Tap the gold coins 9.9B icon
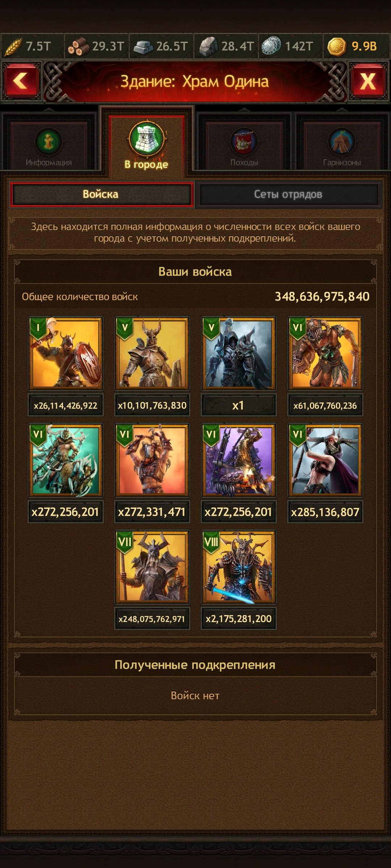The image size is (391, 868). coord(337,46)
